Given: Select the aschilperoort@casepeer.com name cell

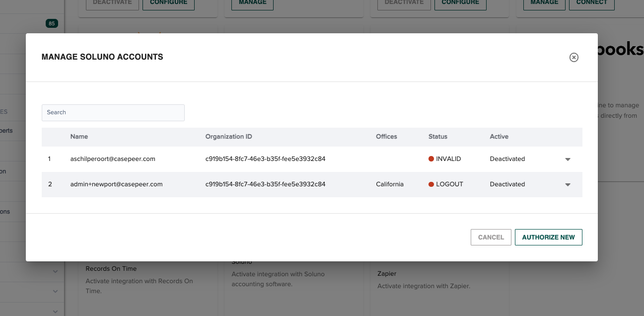Looking at the screenshot, I should [x=113, y=159].
